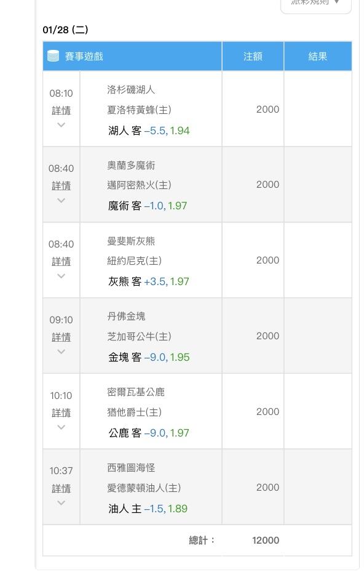The image size is (364, 588).
Task: Click the database icon beside 賽事遊戲
Action: (x=53, y=56)
